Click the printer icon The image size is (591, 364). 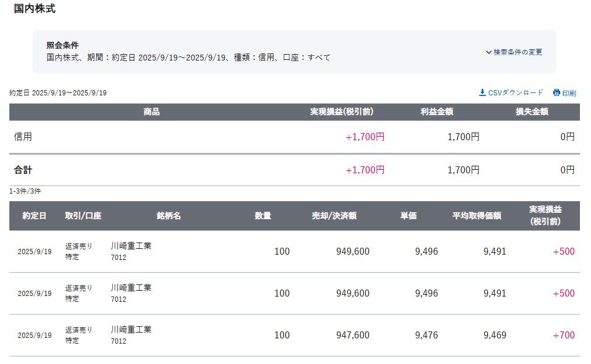pos(557,93)
